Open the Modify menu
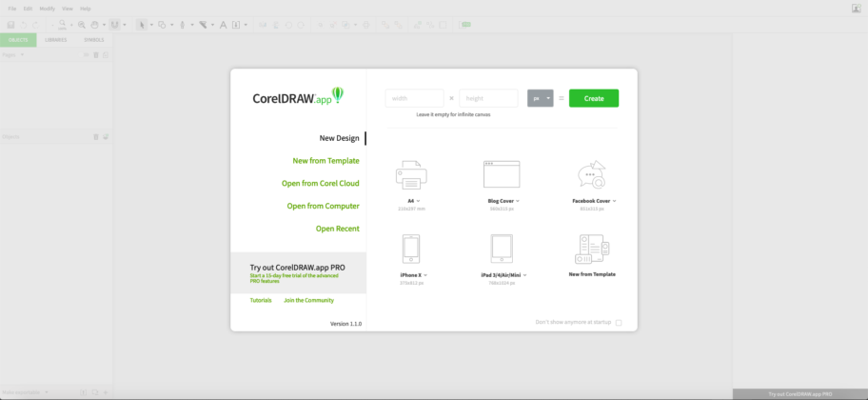Viewport: 868px width, 400px height. [x=47, y=8]
